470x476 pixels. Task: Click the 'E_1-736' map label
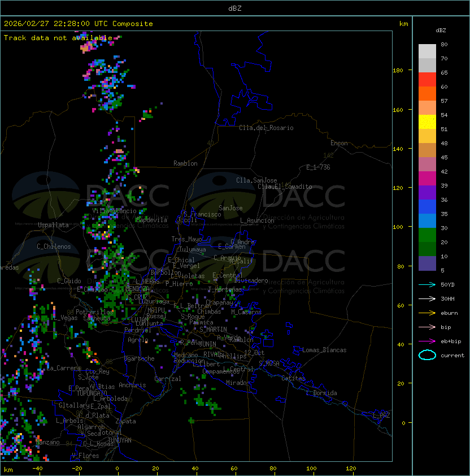coord(318,167)
